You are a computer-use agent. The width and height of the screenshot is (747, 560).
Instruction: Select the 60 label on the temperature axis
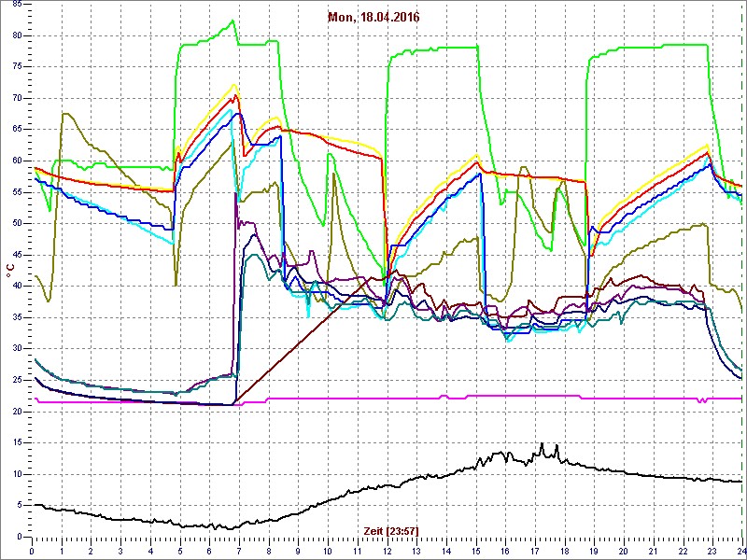coord(17,161)
